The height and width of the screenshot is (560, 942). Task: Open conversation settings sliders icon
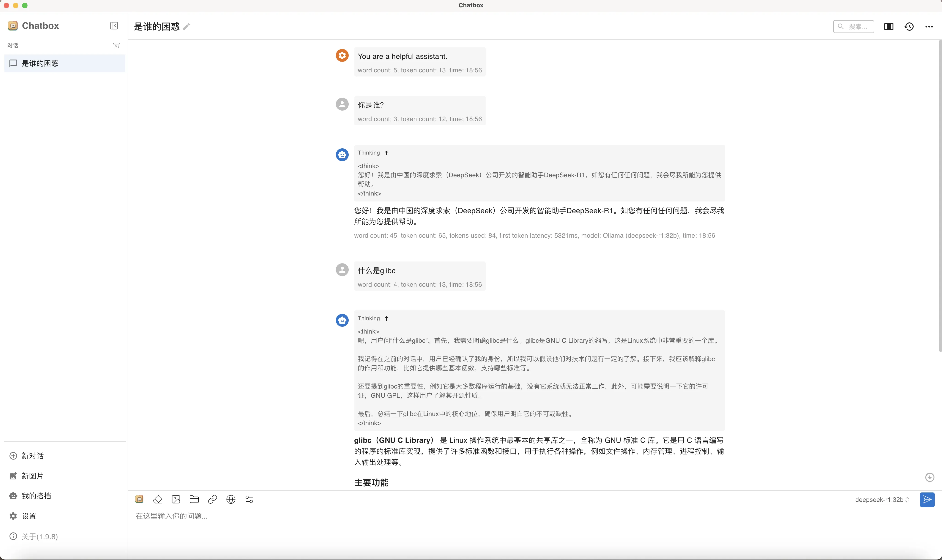click(249, 500)
